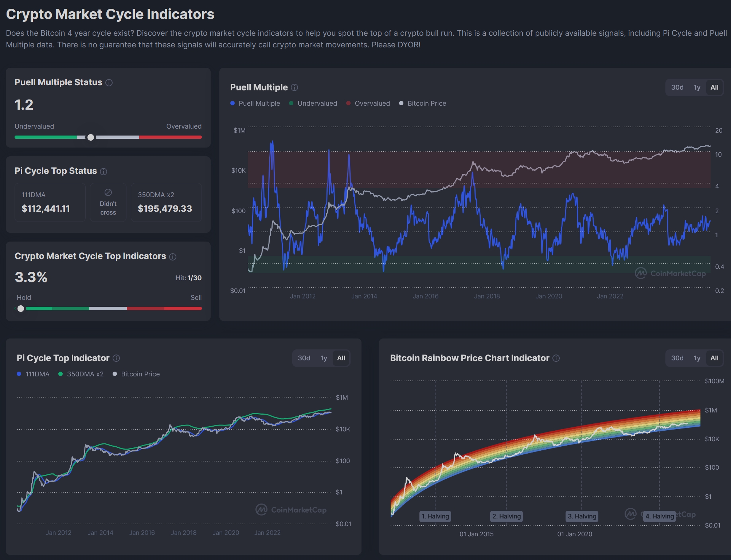Image resolution: width=731 pixels, height=560 pixels.
Task: Click info icon beside Puell Multiple chart title
Action: click(x=295, y=87)
